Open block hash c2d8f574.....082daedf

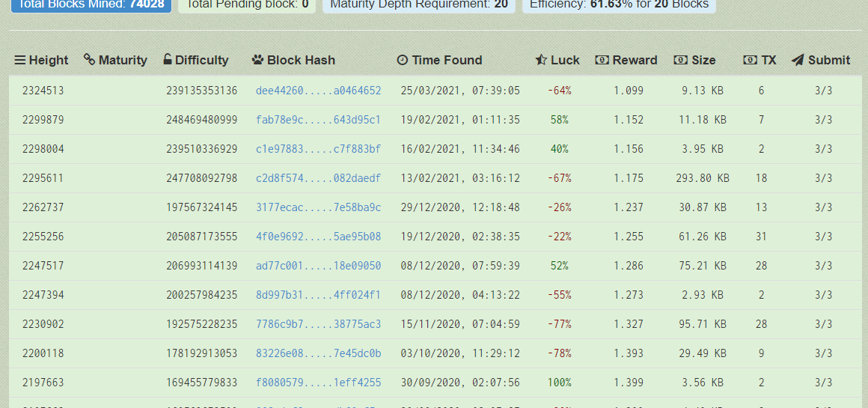(x=318, y=178)
